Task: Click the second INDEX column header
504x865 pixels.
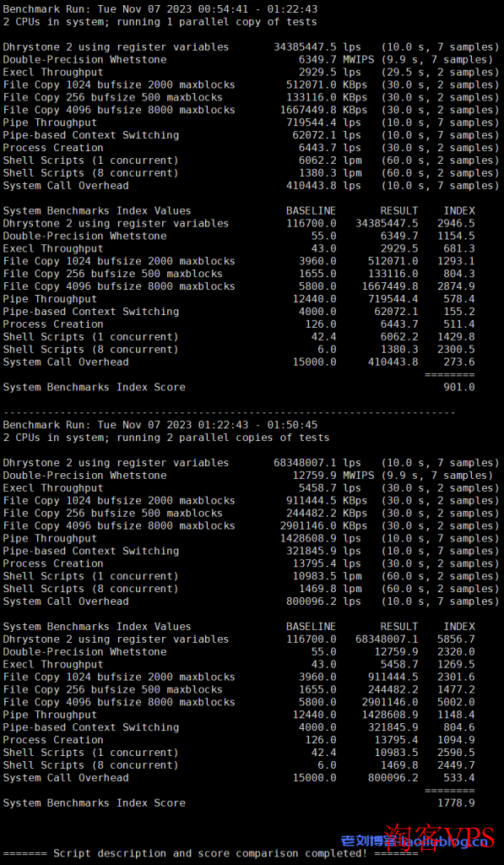Action: point(458,627)
